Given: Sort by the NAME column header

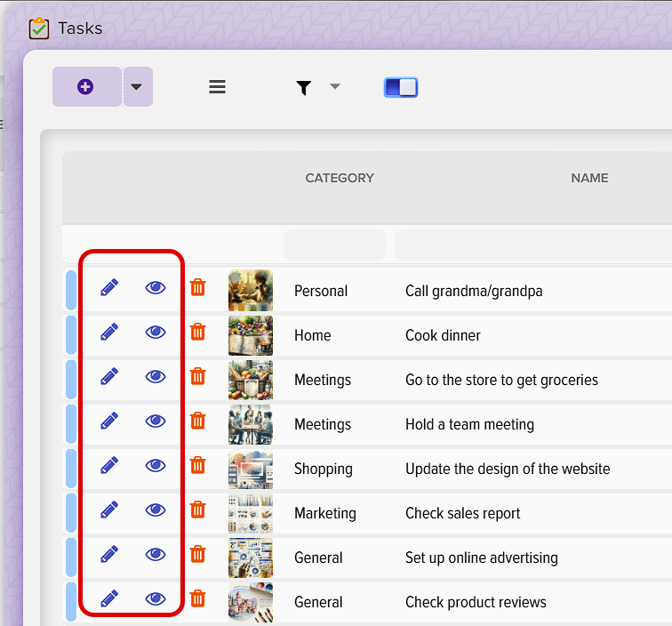Looking at the screenshot, I should pyautogui.click(x=589, y=178).
